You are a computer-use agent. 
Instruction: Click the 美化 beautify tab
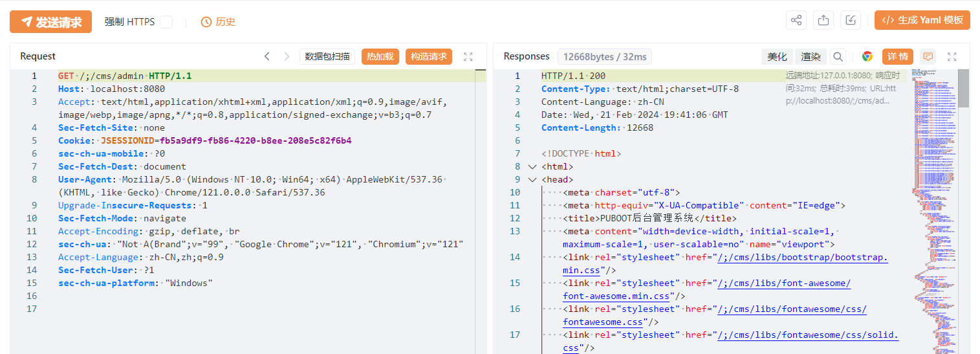777,56
